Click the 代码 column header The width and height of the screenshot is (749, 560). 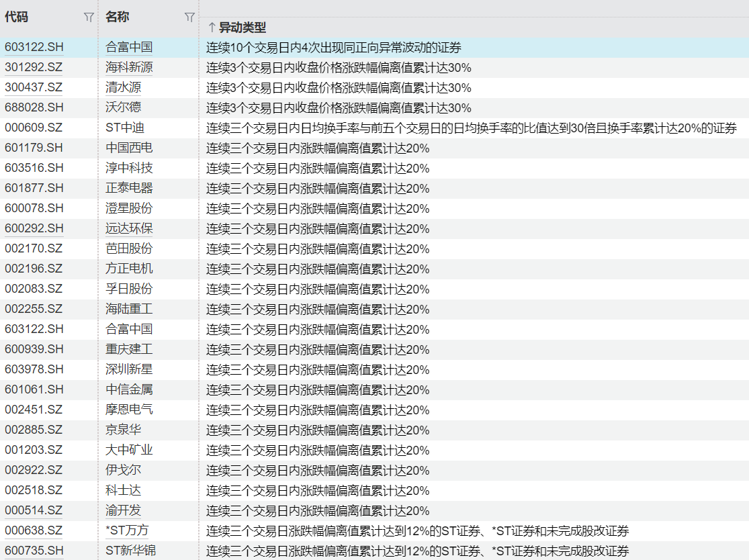pyautogui.click(x=17, y=17)
